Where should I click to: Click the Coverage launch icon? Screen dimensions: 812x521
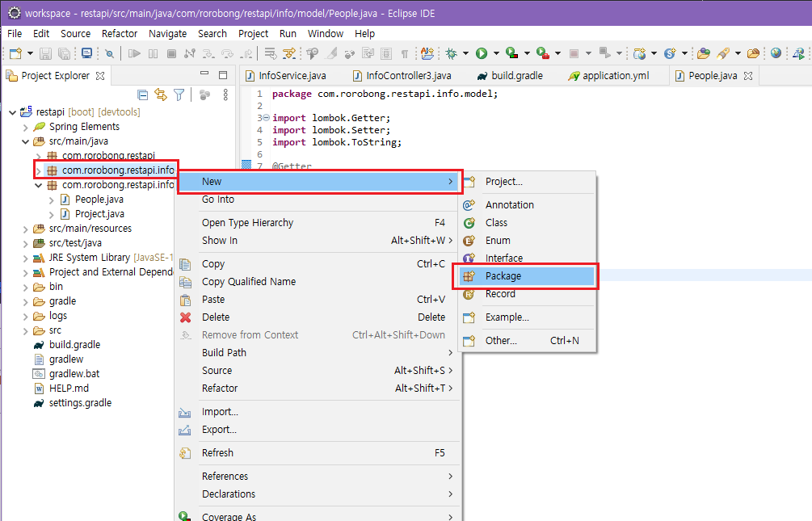(x=511, y=53)
